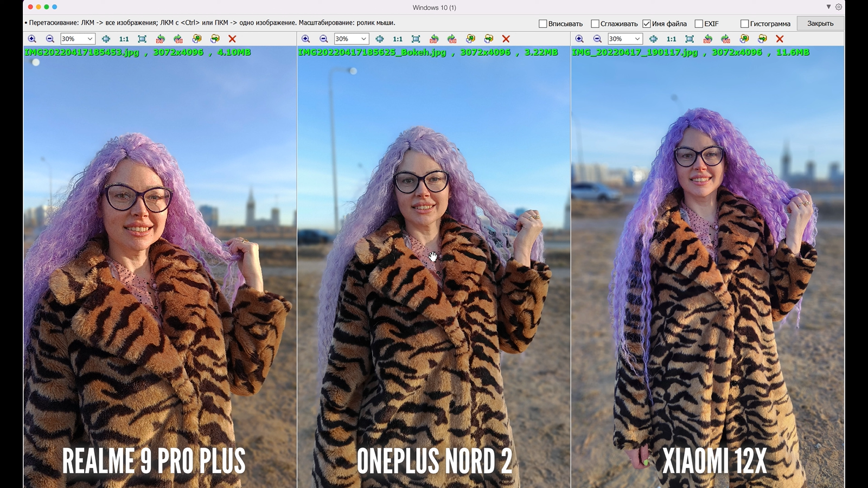
Task: Rotate the OnePlus Nord 2 photo left
Action: click(434, 39)
